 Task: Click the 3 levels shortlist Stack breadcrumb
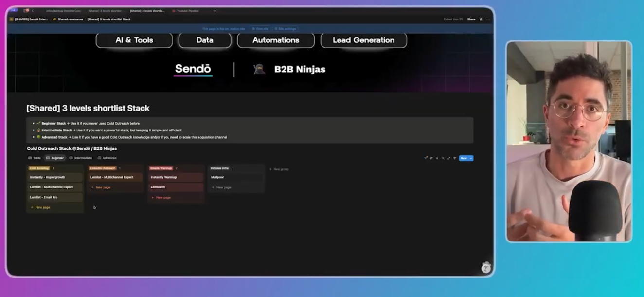coord(109,19)
